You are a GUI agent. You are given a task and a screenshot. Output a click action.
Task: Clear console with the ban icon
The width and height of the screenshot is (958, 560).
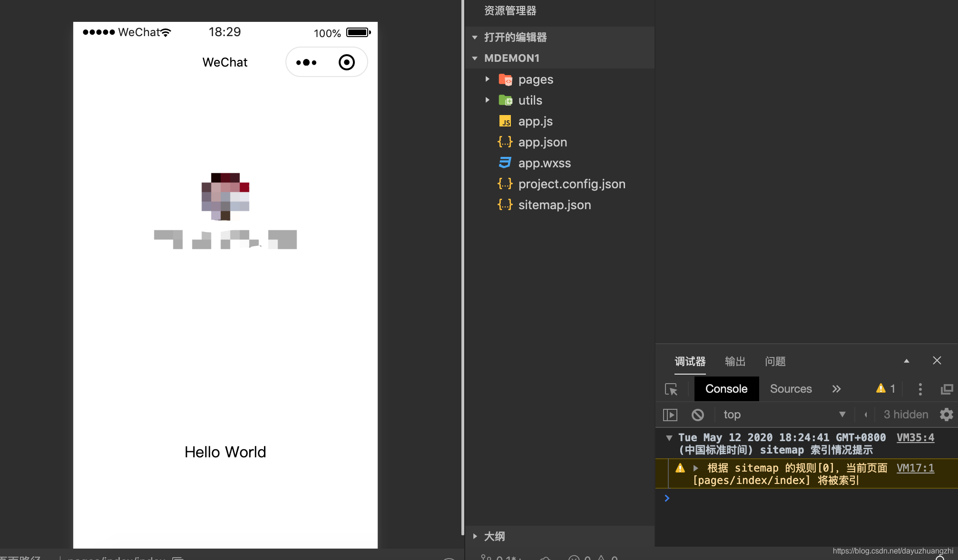(697, 415)
